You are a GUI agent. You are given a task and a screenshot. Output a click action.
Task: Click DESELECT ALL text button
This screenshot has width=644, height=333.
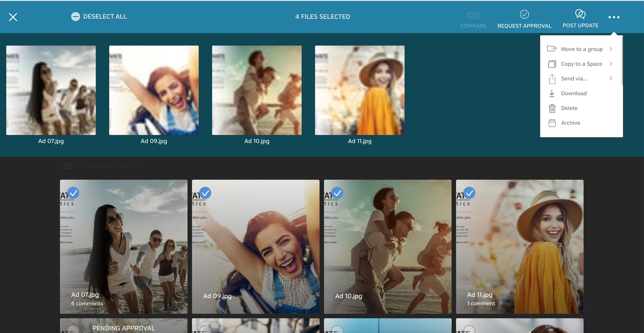105,17
